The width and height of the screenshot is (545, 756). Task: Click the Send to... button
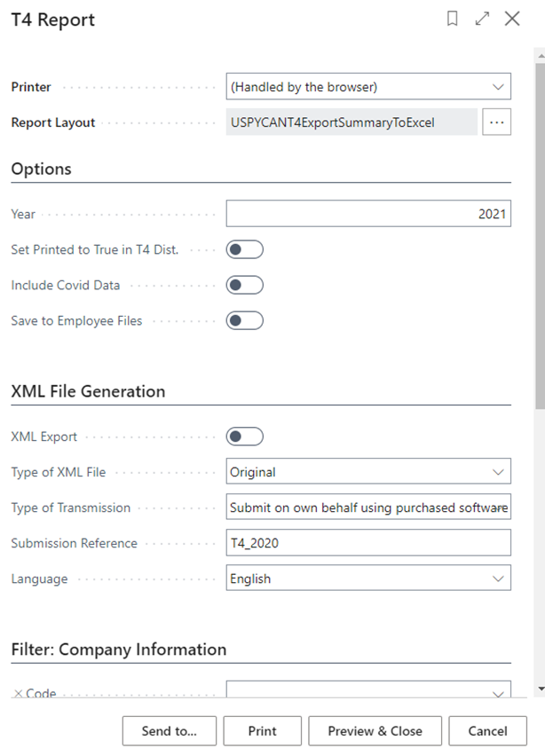click(x=169, y=731)
